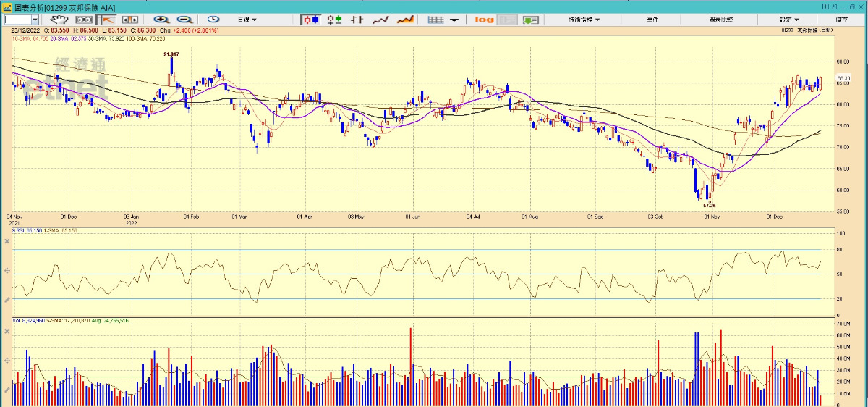Click the binoculars view icon
Viewport: 868px width, 407px height.
click(83, 20)
